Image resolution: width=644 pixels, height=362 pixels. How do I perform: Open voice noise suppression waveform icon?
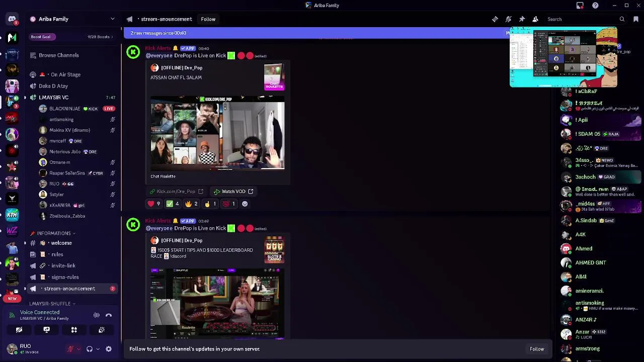tap(96, 315)
